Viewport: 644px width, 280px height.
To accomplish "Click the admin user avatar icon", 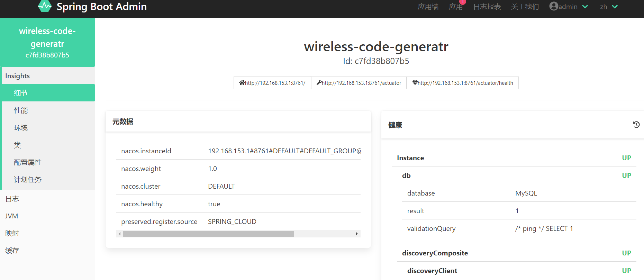I will (x=554, y=6).
